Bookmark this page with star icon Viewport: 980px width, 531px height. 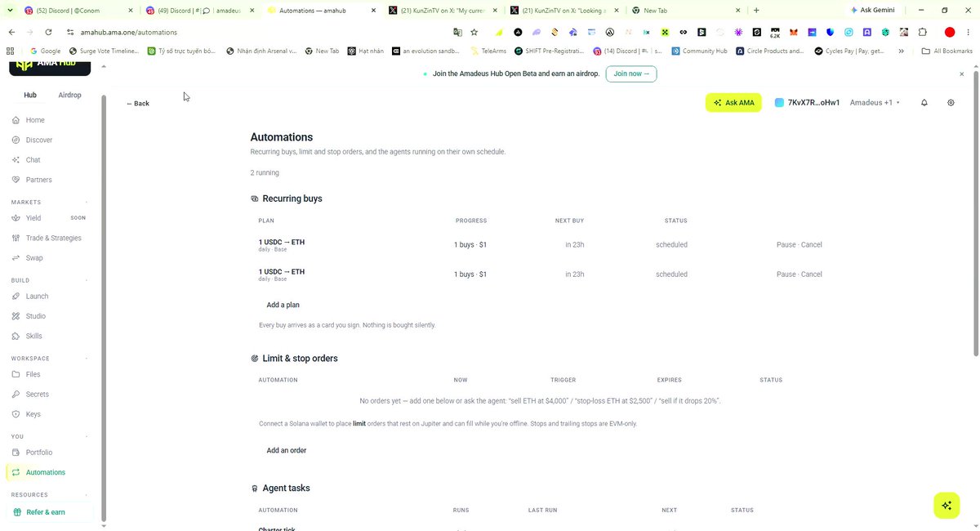point(474,32)
